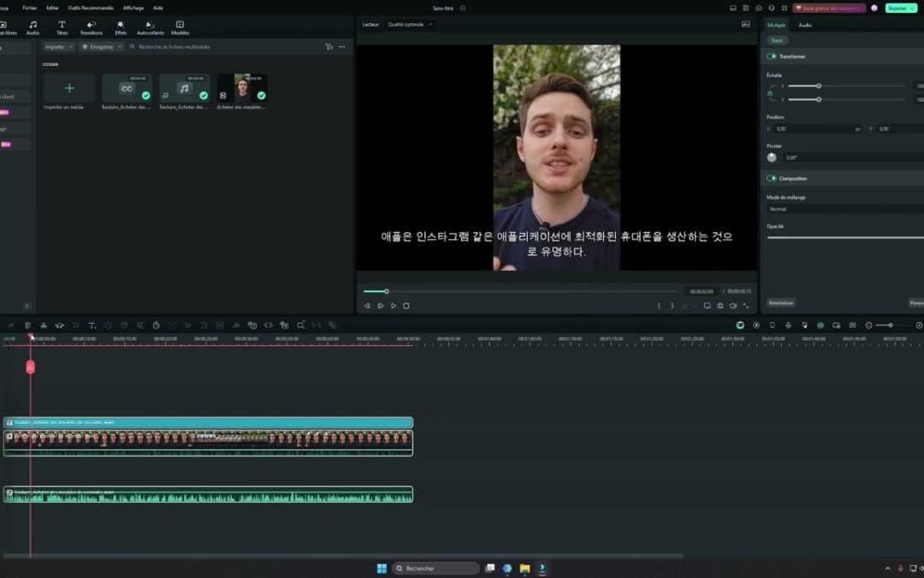Select the Multiple properties tab
Screen dimensions: 924x578
click(776, 25)
